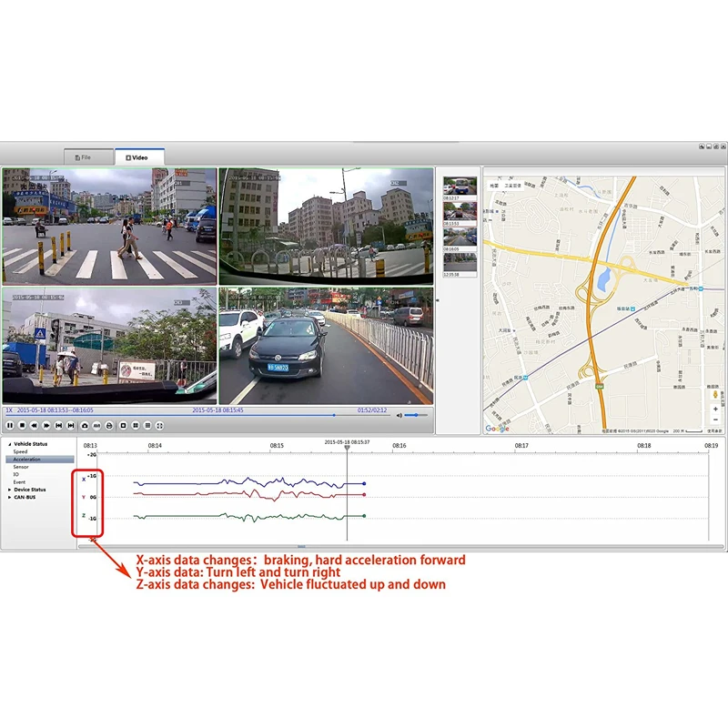Zoom in on the Google map
Image resolution: width=728 pixels, height=728 pixels.
click(715, 409)
